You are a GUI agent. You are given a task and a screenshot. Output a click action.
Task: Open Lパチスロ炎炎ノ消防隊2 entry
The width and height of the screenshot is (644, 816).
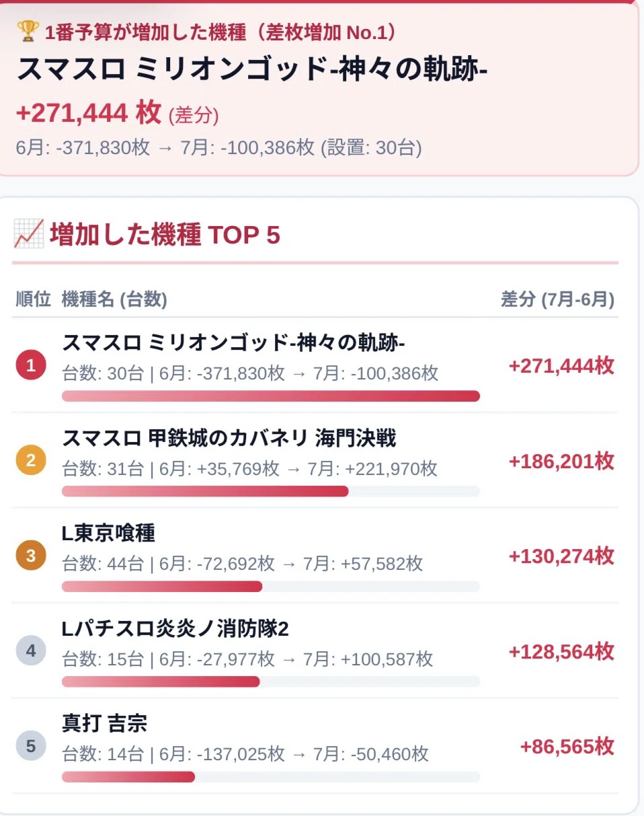pos(315,651)
